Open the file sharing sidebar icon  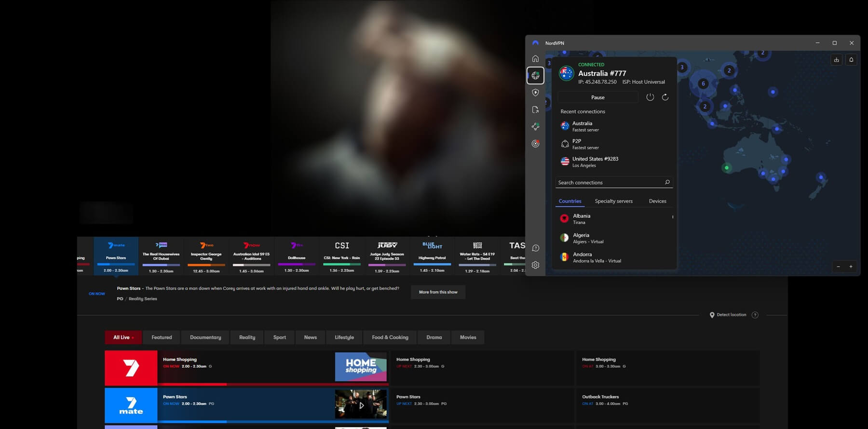[x=535, y=110]
